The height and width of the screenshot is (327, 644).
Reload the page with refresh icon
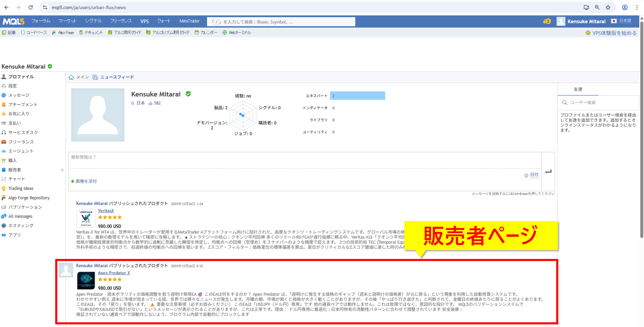click(30, 8)
